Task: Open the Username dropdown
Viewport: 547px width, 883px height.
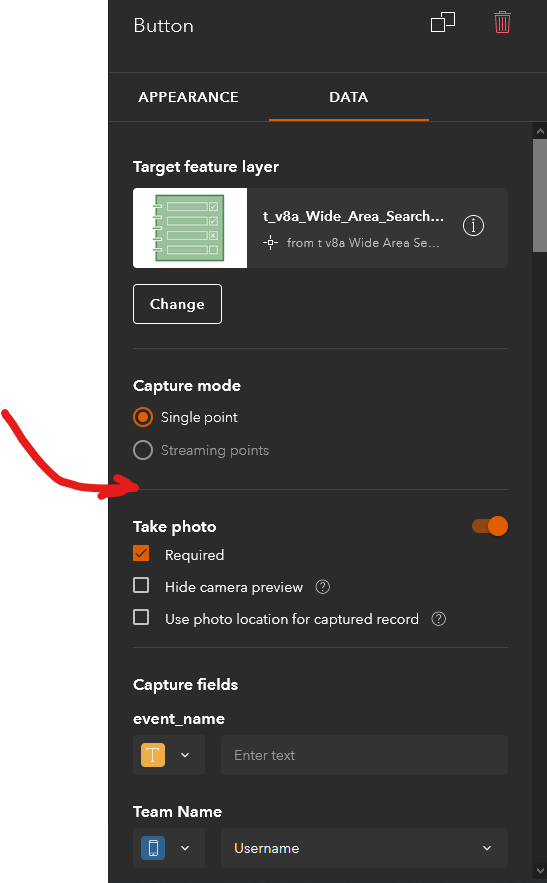Action: click(x=364, y=848)
